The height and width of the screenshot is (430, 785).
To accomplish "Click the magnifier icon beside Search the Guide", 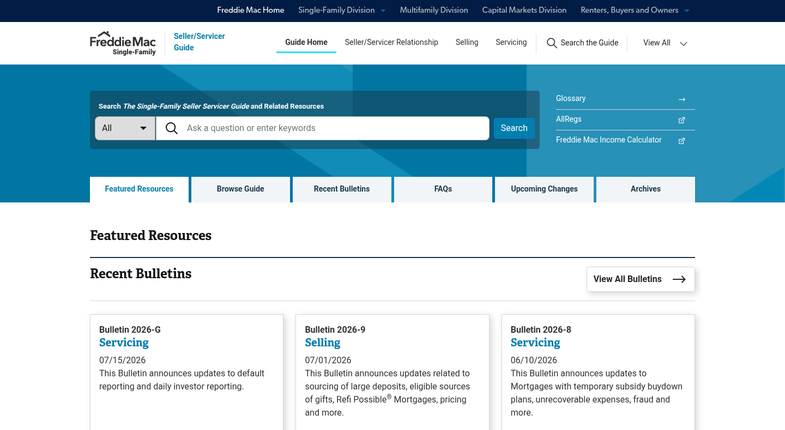I will tap(551, 43).
